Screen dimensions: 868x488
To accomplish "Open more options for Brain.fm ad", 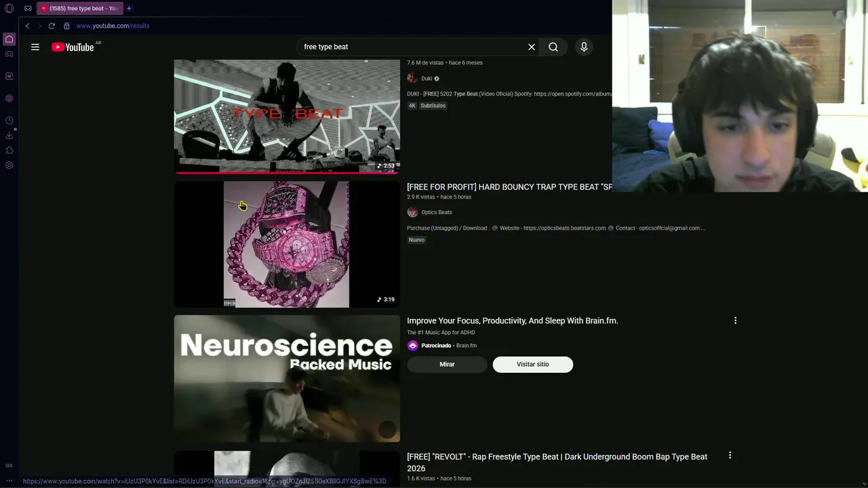I will point(735,321).
